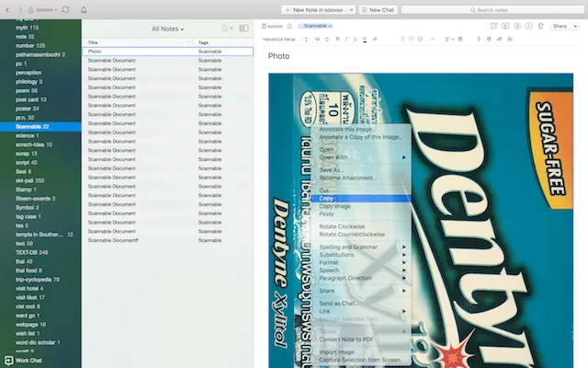This screenshot has height=368, width=588.
Task: Click the reminders icon in note list header
Action: (225, 29)
